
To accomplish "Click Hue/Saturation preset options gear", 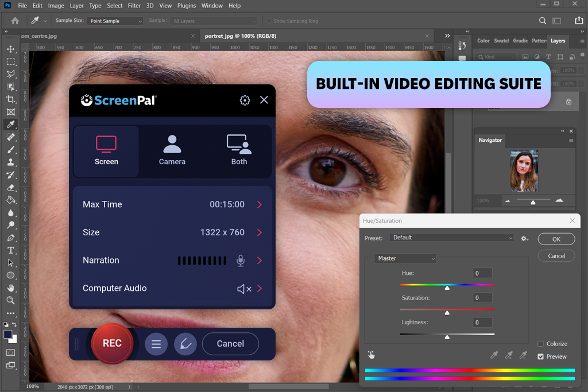I will [524, 238].
